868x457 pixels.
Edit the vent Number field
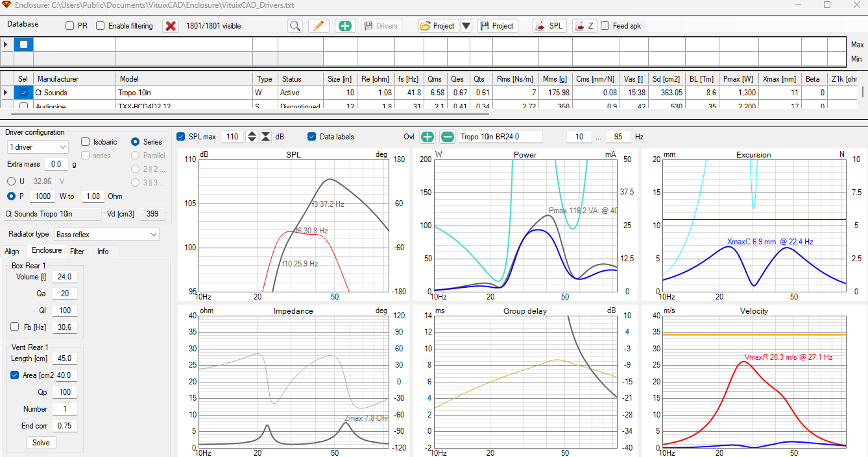tap(65, 409)
